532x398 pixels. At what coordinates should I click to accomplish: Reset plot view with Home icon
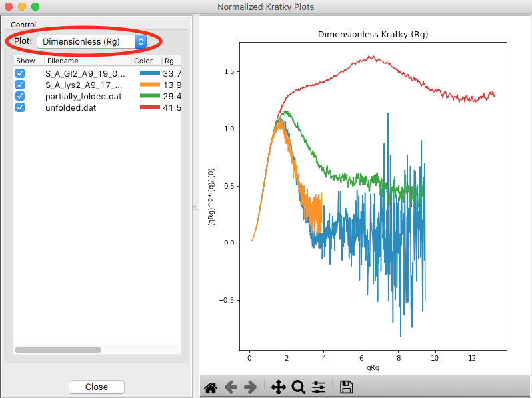coord(211,387)
